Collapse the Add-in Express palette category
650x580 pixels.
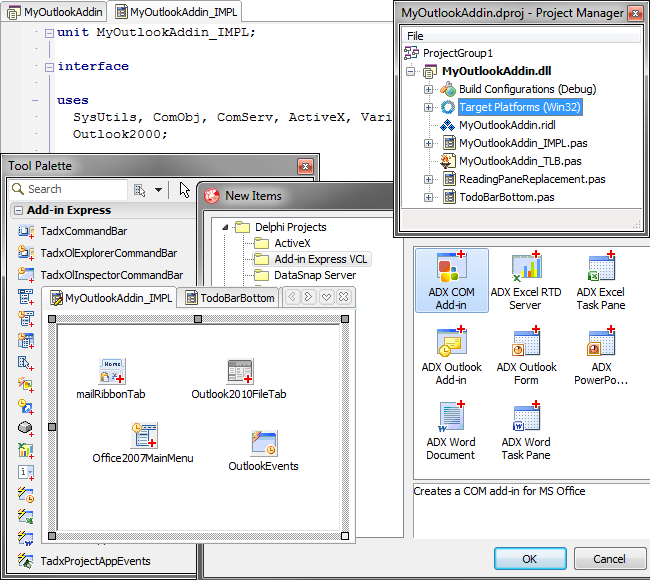tap(18, 210)
